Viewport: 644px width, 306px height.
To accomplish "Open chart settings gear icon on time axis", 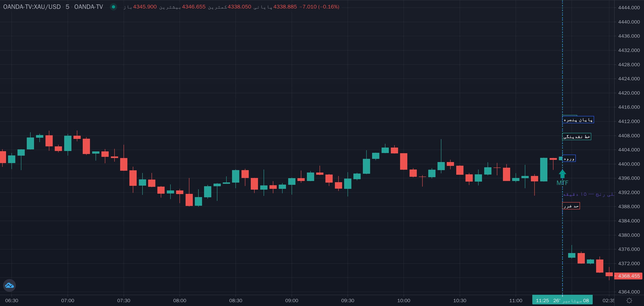I will tap(629, 300).
